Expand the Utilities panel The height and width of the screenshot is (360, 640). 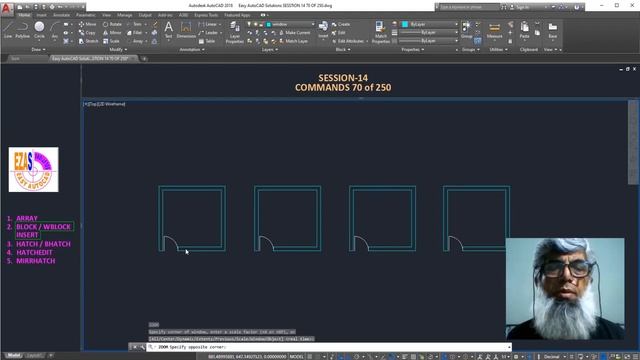click(498, 50)
